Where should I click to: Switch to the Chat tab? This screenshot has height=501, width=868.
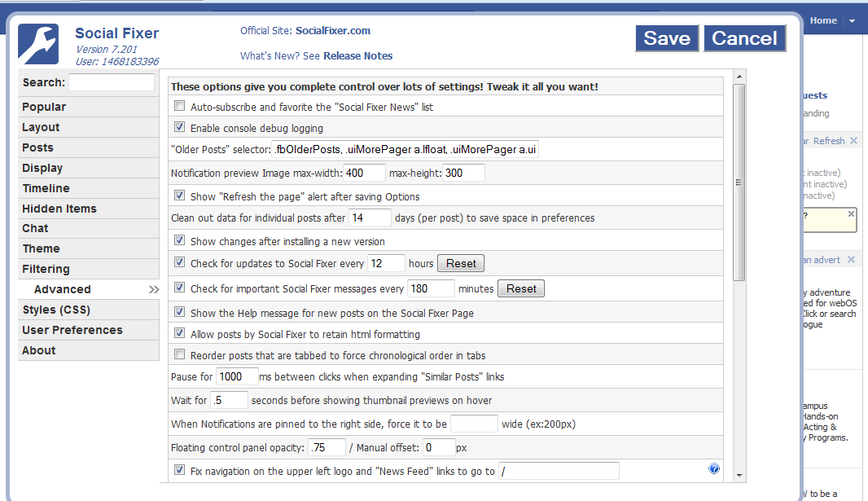89,228
